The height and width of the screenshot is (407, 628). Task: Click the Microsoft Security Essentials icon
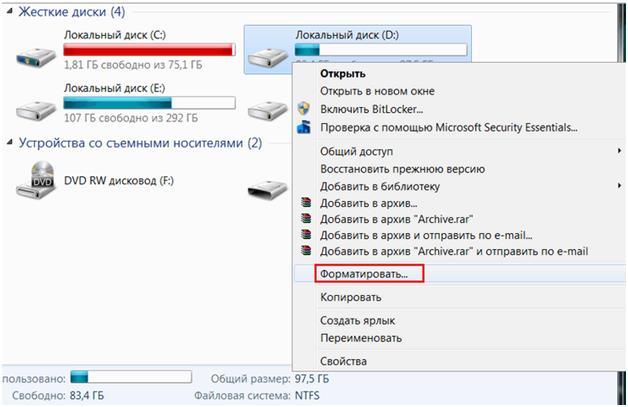coord(304,127)
